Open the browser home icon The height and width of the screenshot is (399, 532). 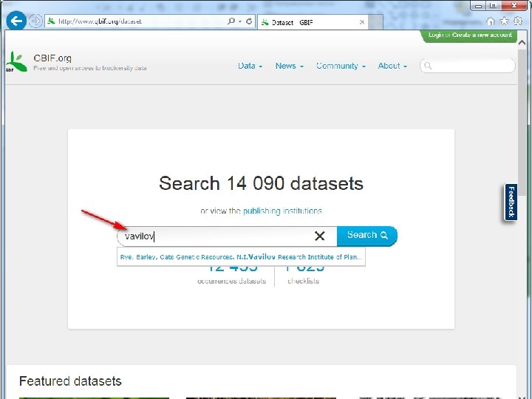coord(491,21)
